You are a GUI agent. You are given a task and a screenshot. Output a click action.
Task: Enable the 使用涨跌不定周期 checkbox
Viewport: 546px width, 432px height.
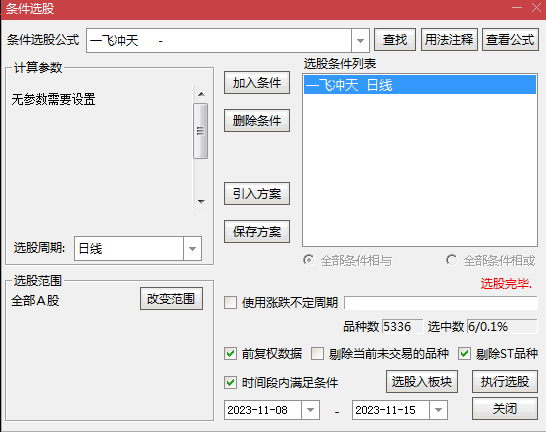(230, 303)
